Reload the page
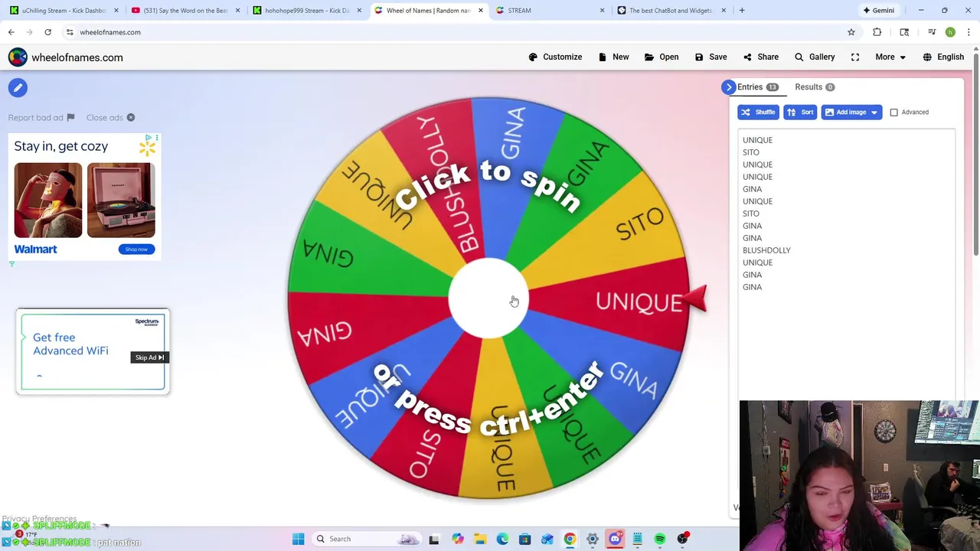 point(47,32)
